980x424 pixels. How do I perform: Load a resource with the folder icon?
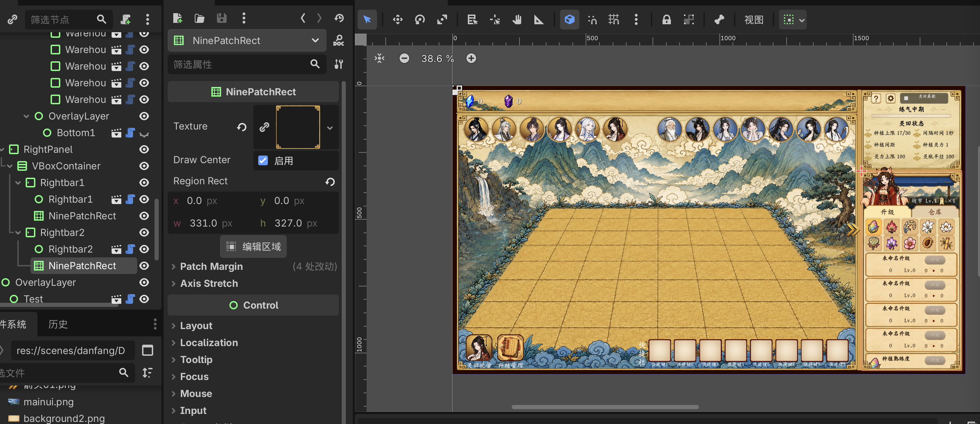coord(199,18)
